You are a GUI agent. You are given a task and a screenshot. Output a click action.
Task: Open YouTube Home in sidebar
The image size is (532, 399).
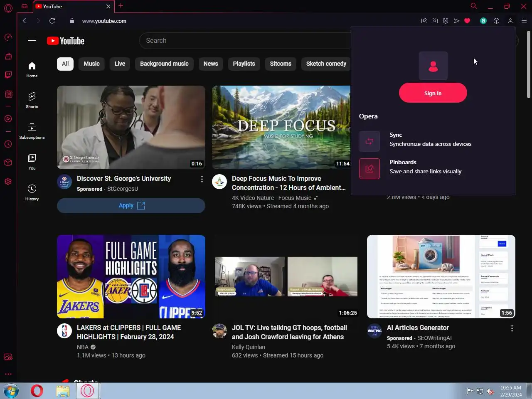(x=32, y=70)
